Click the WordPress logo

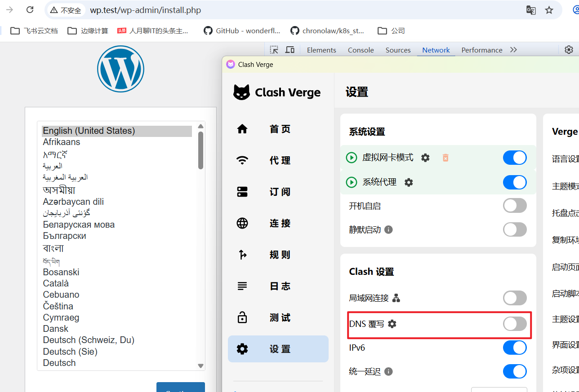pyautogui.click(x=120, y=69)
